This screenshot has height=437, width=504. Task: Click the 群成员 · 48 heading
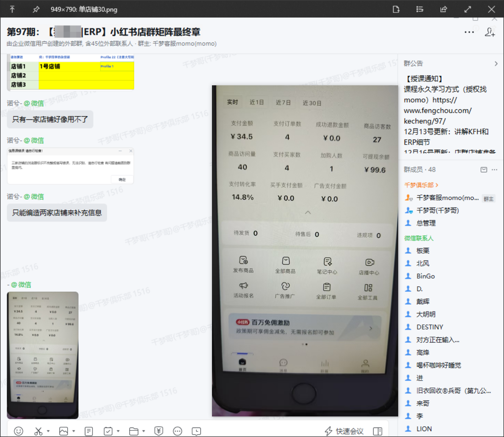(x=420, y=170)
